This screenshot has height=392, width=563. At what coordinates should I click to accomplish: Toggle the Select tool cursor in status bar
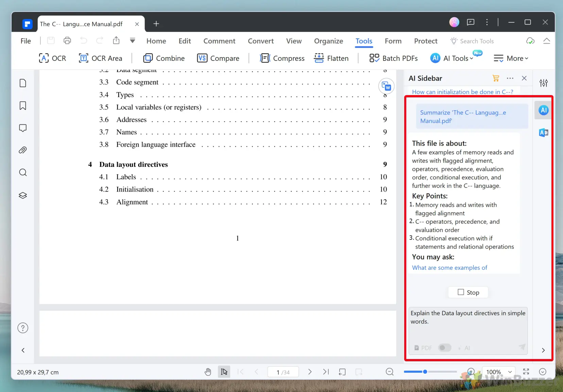point(224,372)
